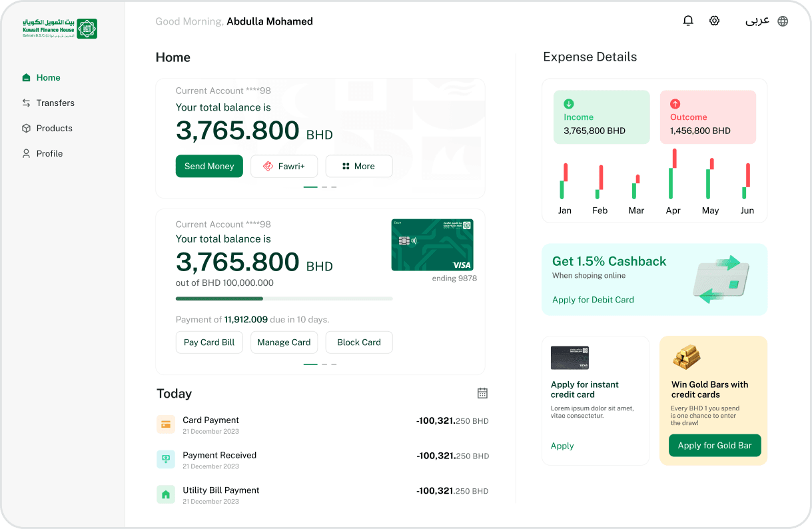Click the Pay Card Bill button
Screen dimensions: 812x529
(x=209, y=342)
